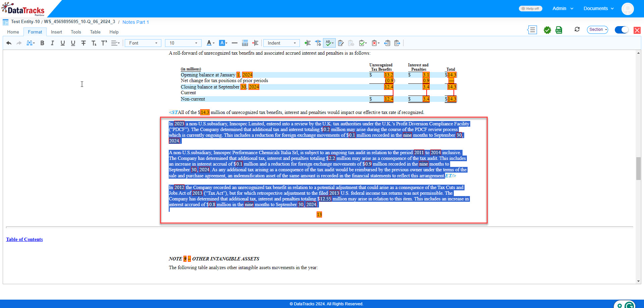Open text alignment options
Viewport: 644px width, 308px height.
click(115, 43)
